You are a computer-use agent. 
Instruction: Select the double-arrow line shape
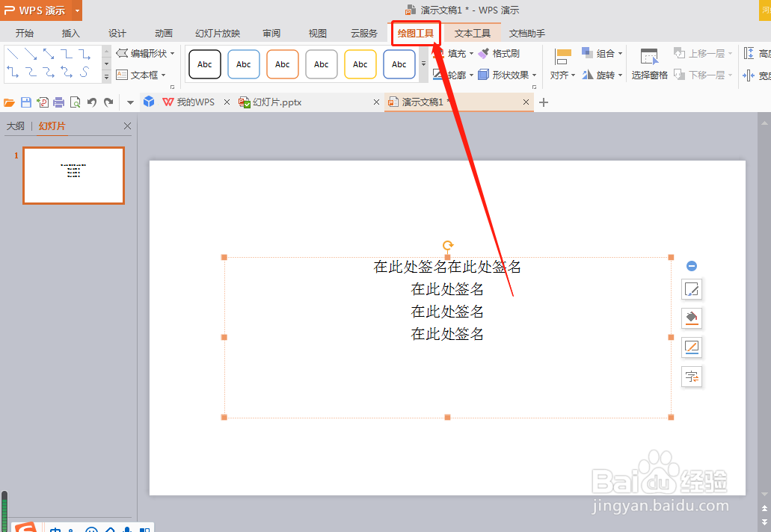(48, 54)
